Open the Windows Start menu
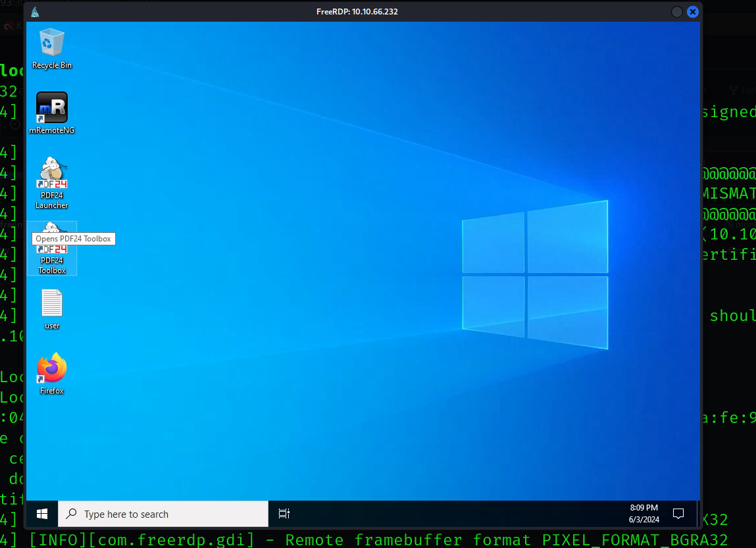 42,514
